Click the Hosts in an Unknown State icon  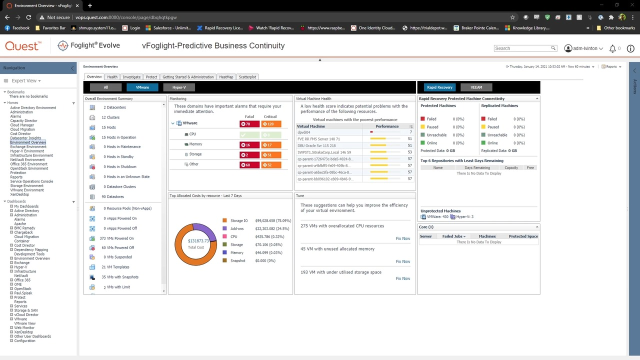point(92,177)
